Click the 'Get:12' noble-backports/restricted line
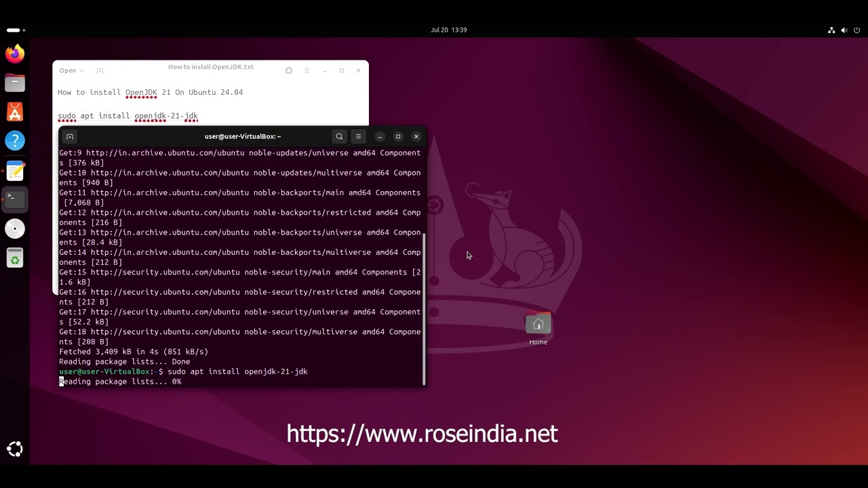The height and width of the screenshot is (488, 868). (240, 218)
